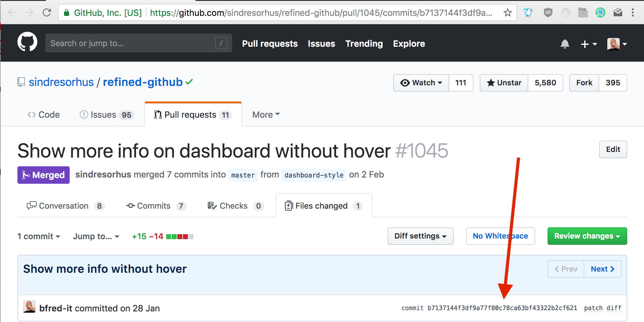
Task: Open the Chrome three-dot menu
Action: pyautogui.click(x=632, y=13)
